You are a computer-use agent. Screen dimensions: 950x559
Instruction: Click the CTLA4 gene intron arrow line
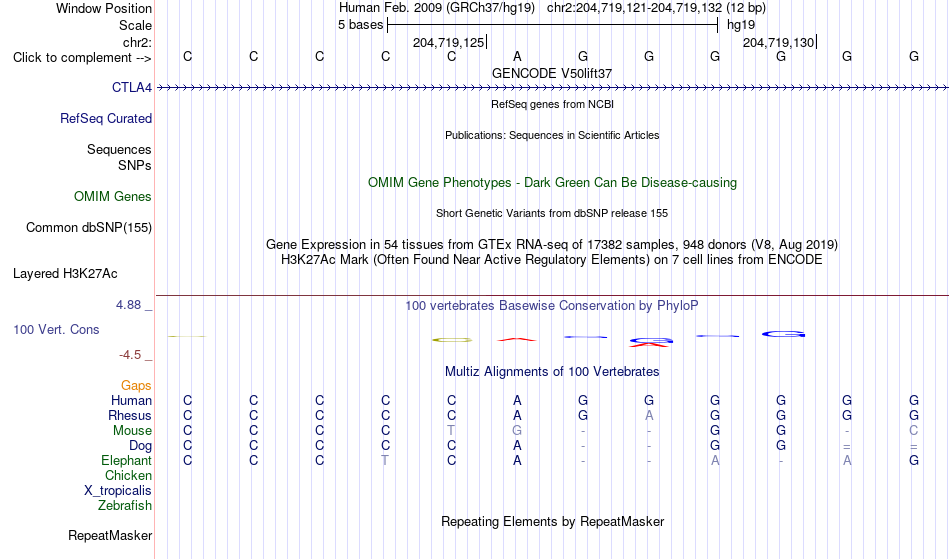(x=552, y=88)
